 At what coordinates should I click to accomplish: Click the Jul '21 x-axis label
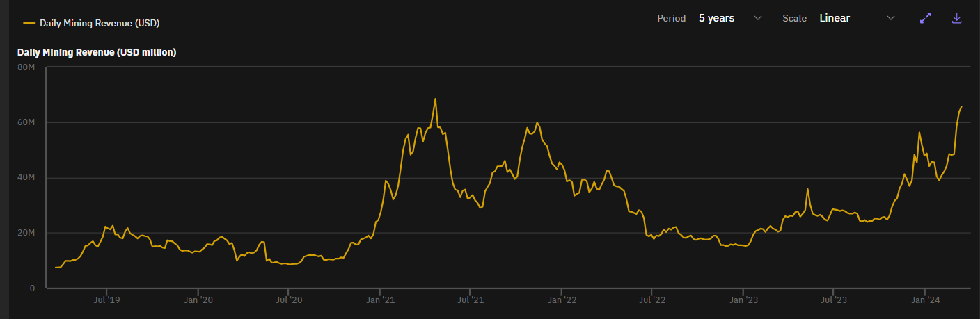[471, 300]
